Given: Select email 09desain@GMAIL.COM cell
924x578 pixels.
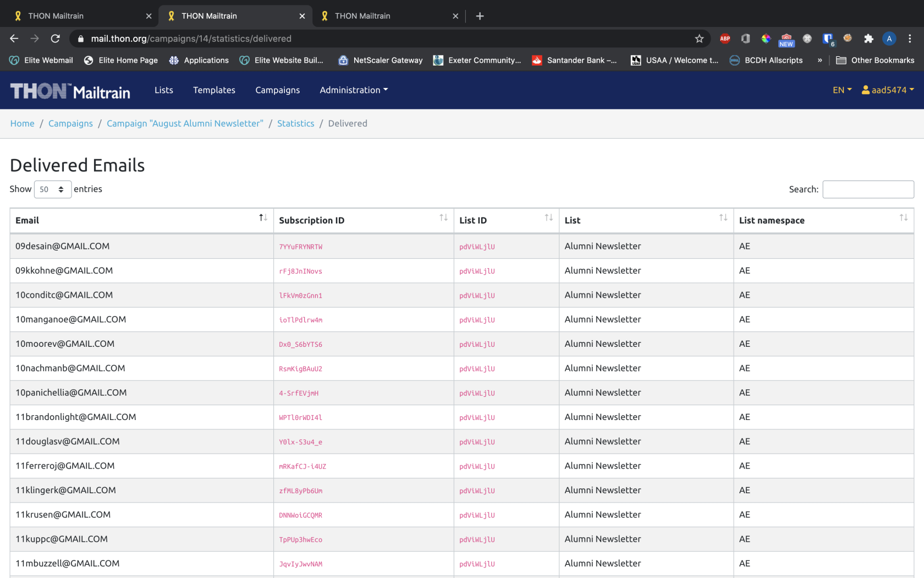Looking at the screenshot, I should click(142, 246).
